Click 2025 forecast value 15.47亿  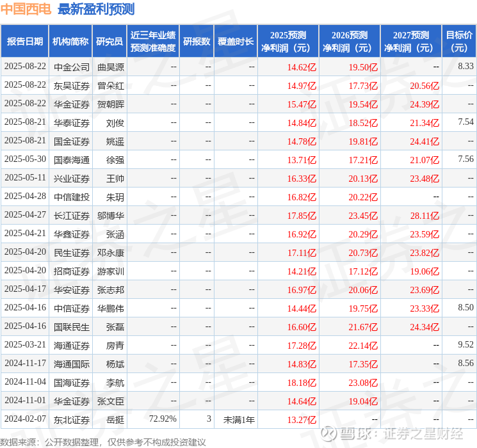tap(302, 104)
